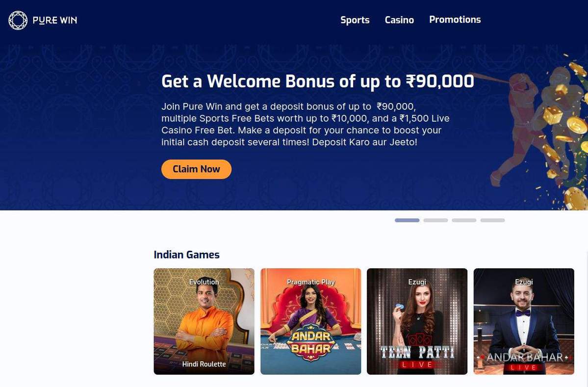Viewport: 588px width, 387px height.
Task: Open the Ezugi Andar Bahar Live game
Action: [x=524, y=321]
